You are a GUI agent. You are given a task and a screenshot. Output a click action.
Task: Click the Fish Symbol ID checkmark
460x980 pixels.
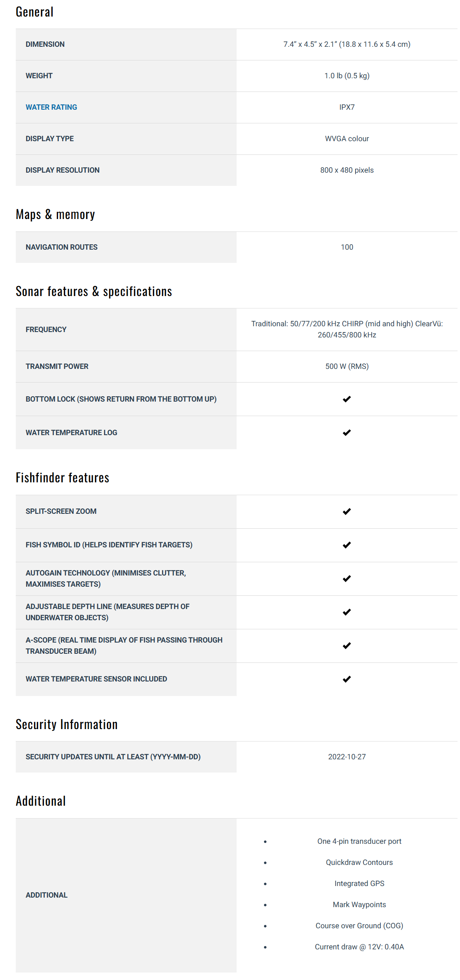tap(347, 545)
